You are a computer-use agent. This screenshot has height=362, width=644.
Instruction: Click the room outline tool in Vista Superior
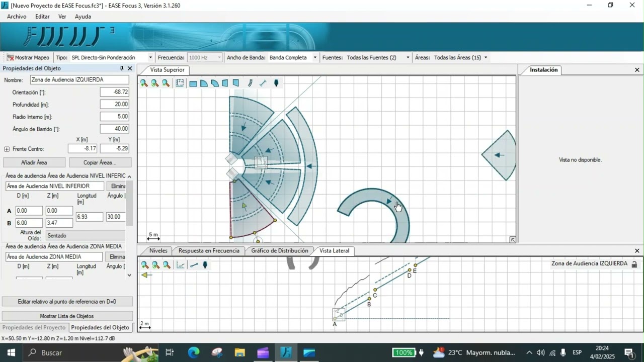pyautogui.click(x=180, y=83)
